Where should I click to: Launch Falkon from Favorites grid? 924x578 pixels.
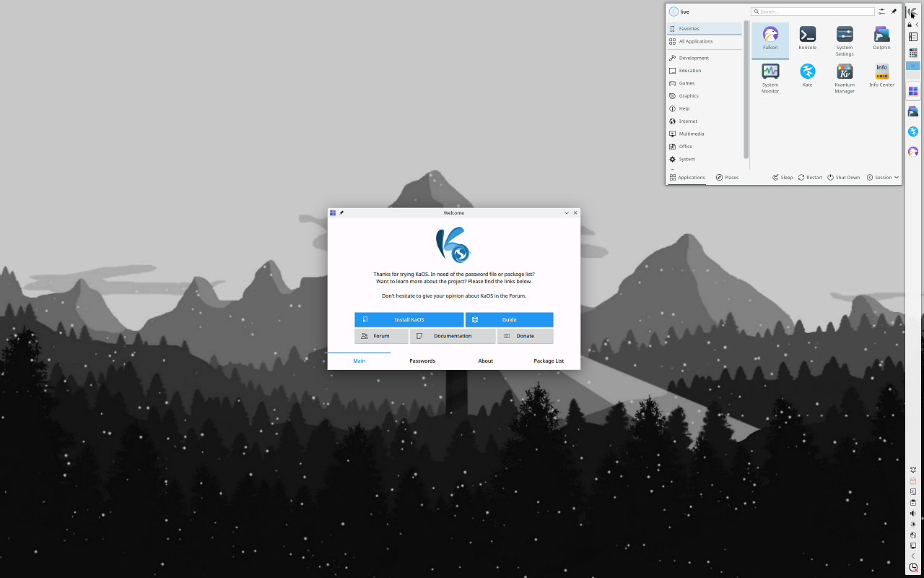pyautogui.click(x=770, y=40)
